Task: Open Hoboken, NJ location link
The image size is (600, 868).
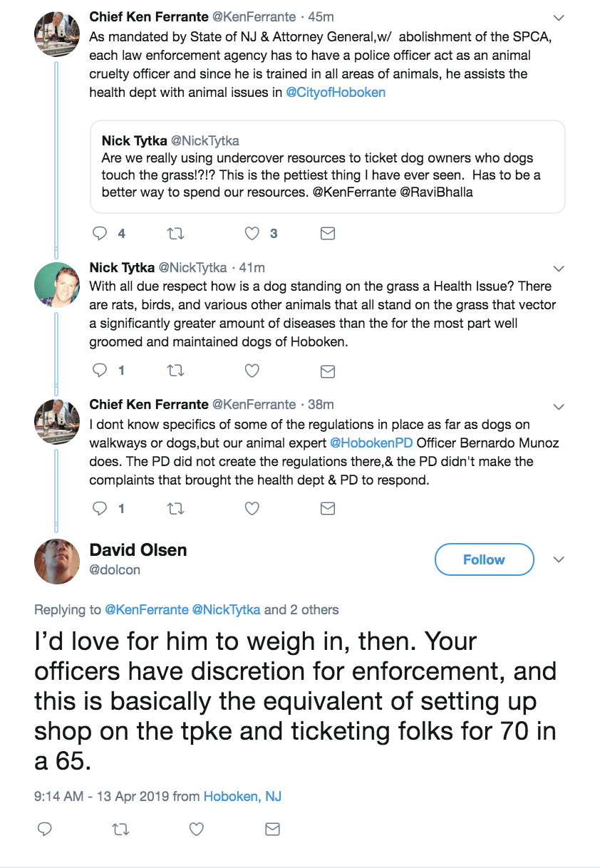Action: [242, 796]
